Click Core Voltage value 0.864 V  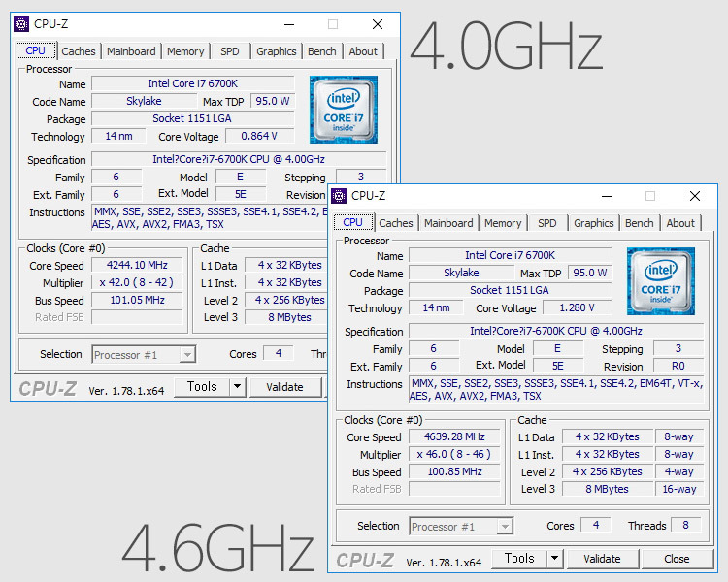259,136
